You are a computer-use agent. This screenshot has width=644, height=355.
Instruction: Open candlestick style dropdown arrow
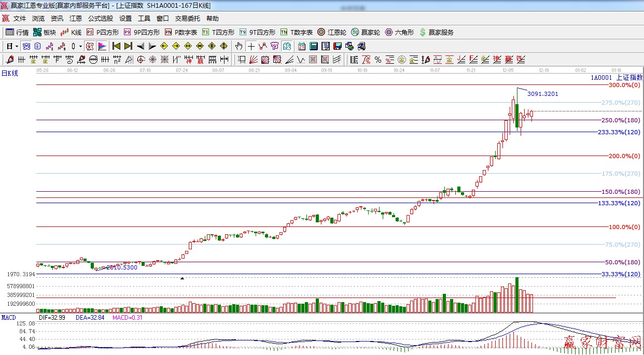click(80, 46)
